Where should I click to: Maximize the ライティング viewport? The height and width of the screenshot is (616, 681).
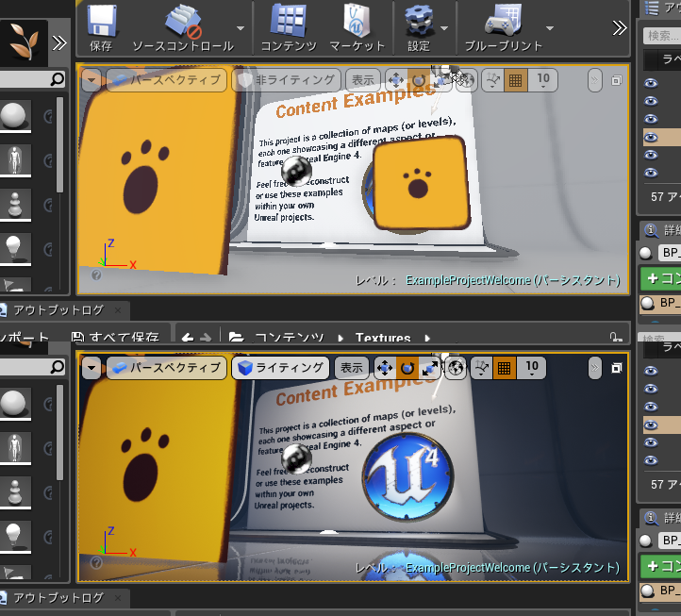(616, 369)
